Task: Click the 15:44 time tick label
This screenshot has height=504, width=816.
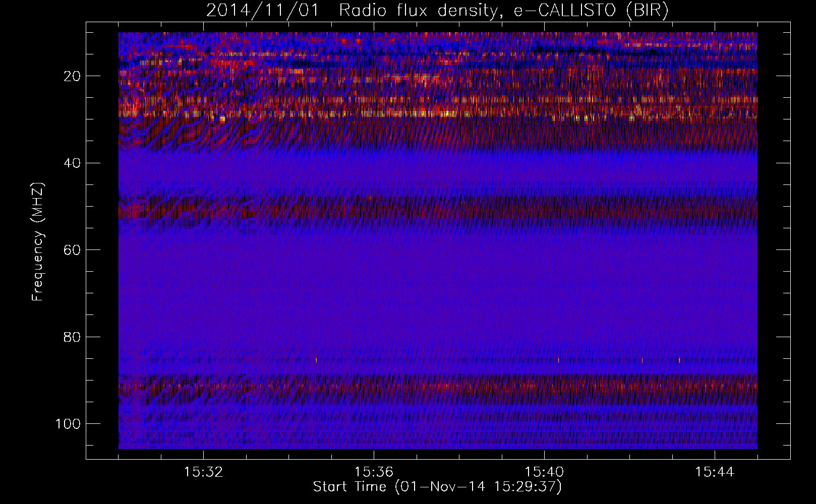Action: point(715,472)
